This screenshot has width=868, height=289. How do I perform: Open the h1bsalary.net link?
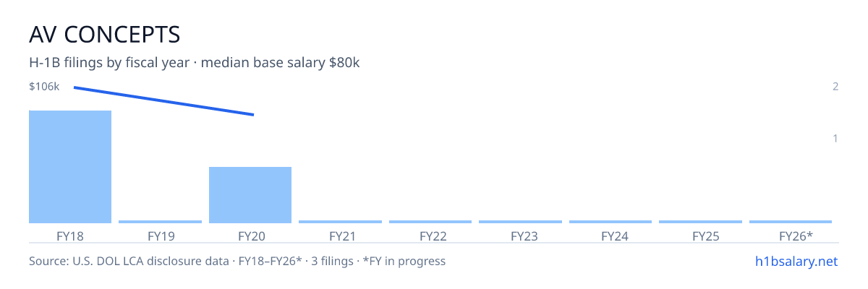click(x=796, y=261)
